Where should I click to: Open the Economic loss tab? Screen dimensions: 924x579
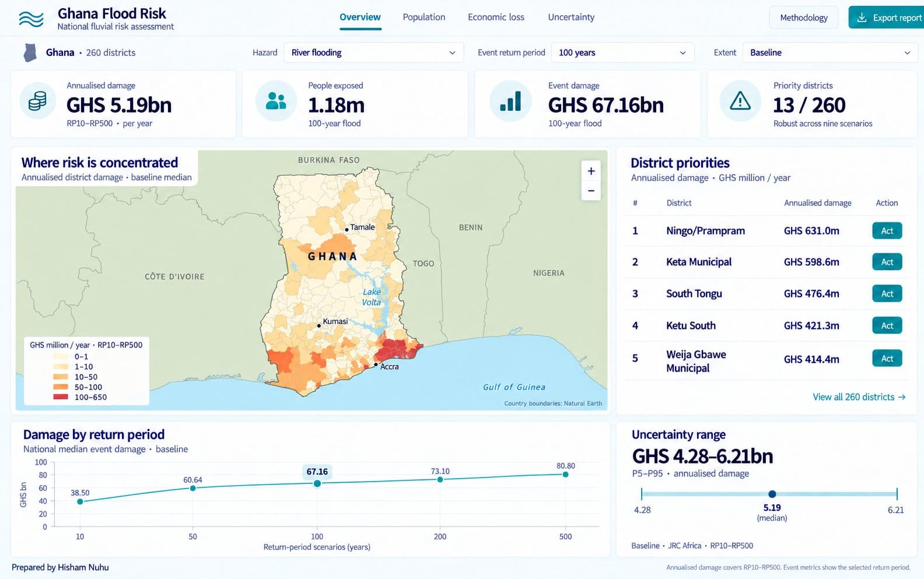496,17
